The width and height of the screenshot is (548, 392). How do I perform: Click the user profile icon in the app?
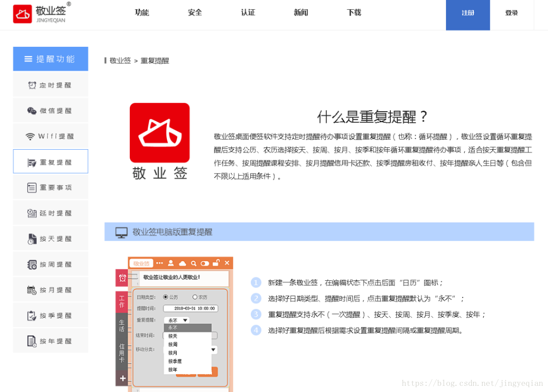click(x=171, y=263)
